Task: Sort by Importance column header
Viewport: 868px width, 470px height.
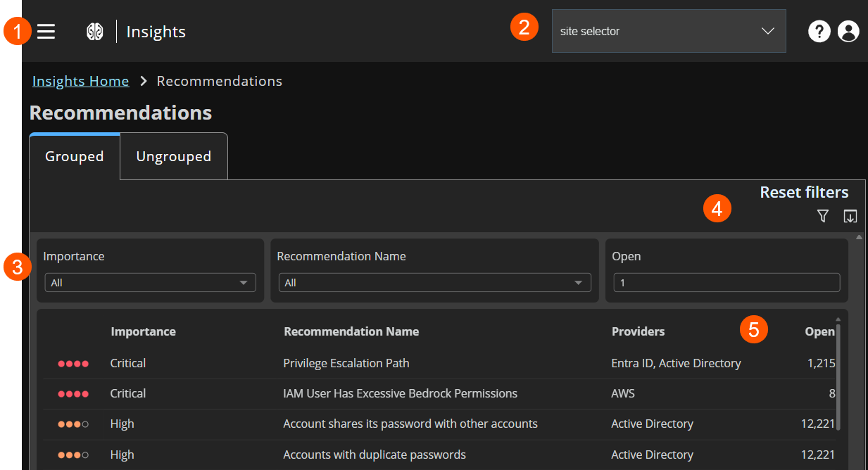Action: tap(143, 331)
